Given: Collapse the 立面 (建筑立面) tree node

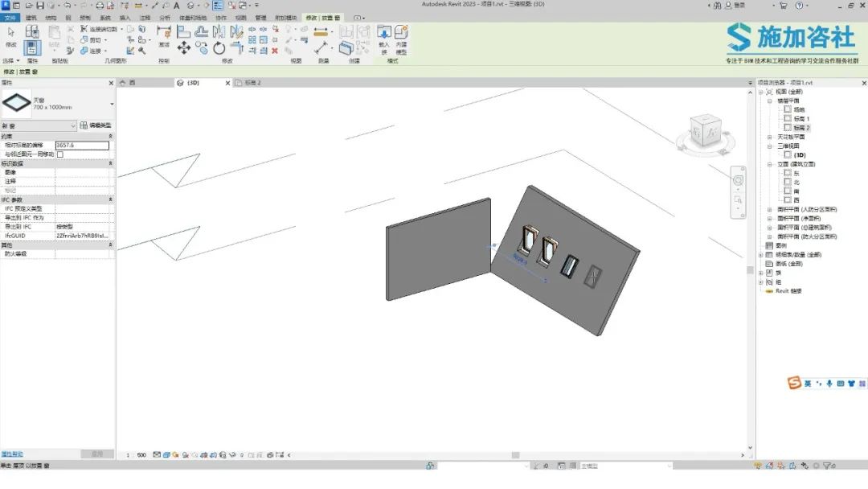Looking at the screenshot, I should coord(769,165).
